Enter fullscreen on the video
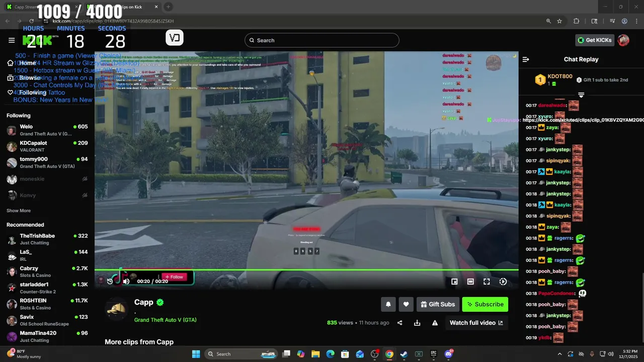The height and width of the screenshot is (362, 644). (x=487, y=282)
